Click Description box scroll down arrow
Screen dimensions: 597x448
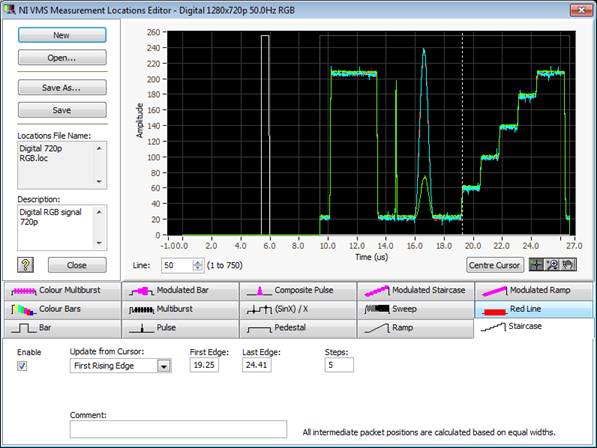pyautogui.click(x=99, y=243)
